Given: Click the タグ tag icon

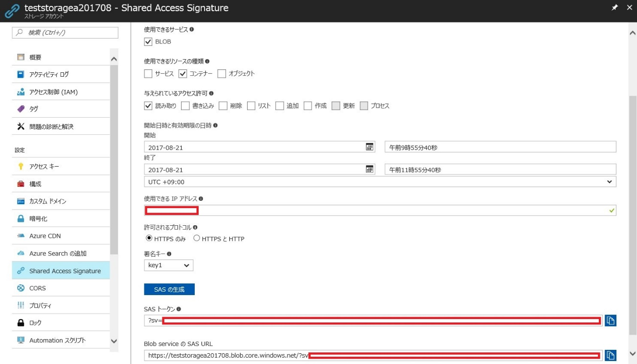Looking at the screenshot, I should pos(21,109).
